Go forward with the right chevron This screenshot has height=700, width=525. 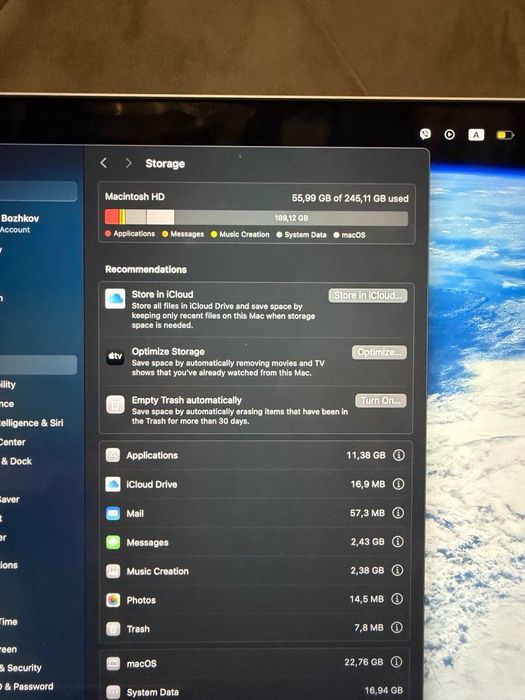click(129, 163)
